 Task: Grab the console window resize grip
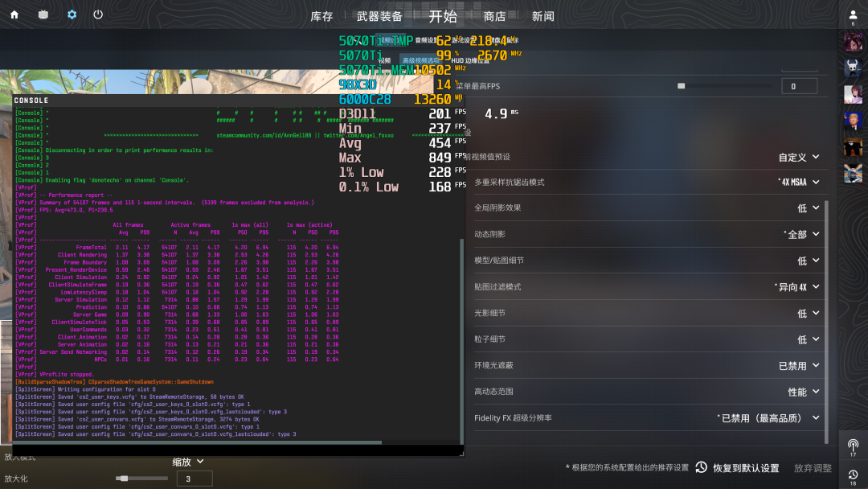pos(461,454)
